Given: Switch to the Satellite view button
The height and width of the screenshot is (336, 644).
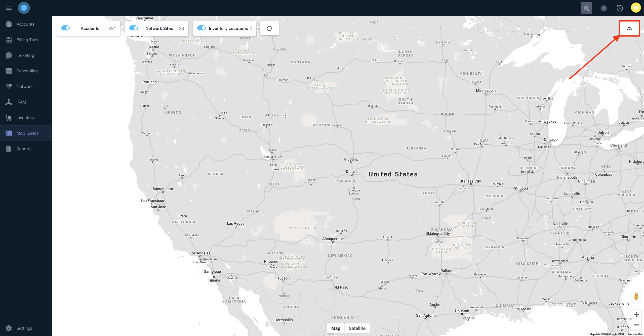Looking at the screenshot, I should click(357, 328).
